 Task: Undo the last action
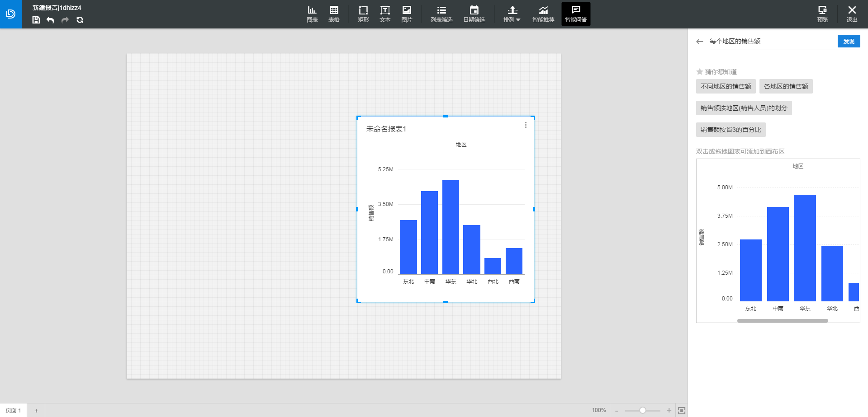[50, 20]
